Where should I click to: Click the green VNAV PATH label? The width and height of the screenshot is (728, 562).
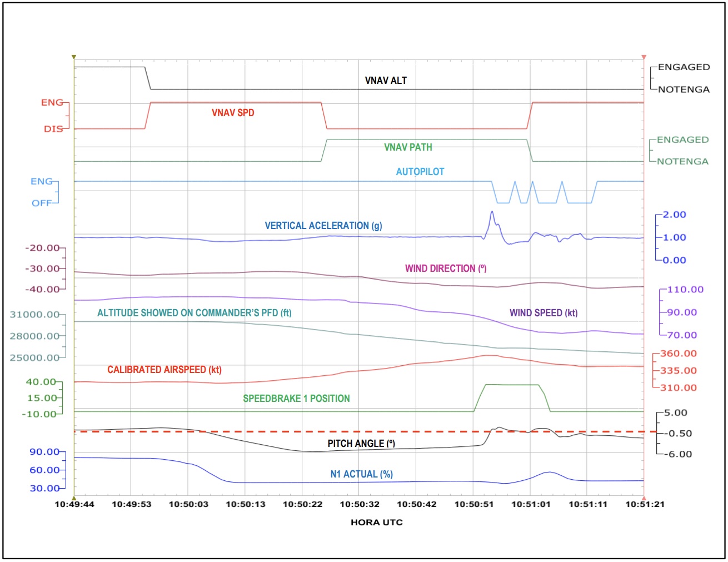pos(408,147)
